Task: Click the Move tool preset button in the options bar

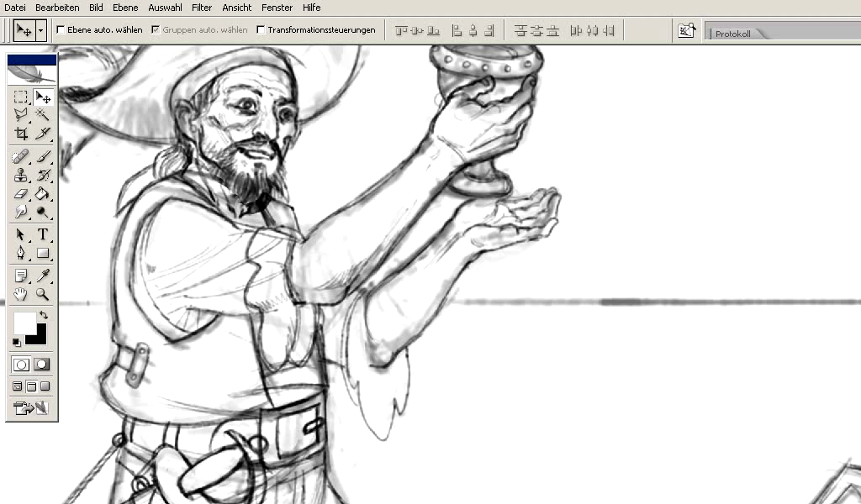Action: pyautogui.click(x=24, y=31)
